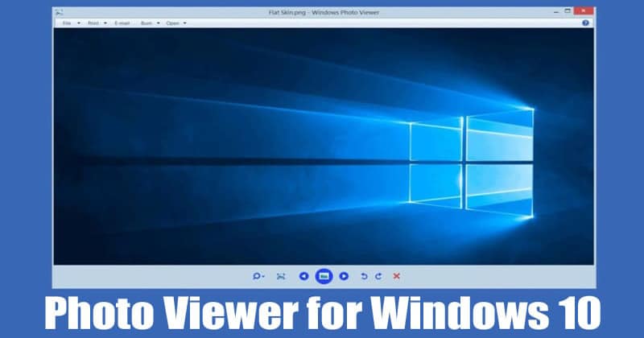Close the Windows Photo Viewer window
Screen dimensions: 644x338
(x=584, y=11)
